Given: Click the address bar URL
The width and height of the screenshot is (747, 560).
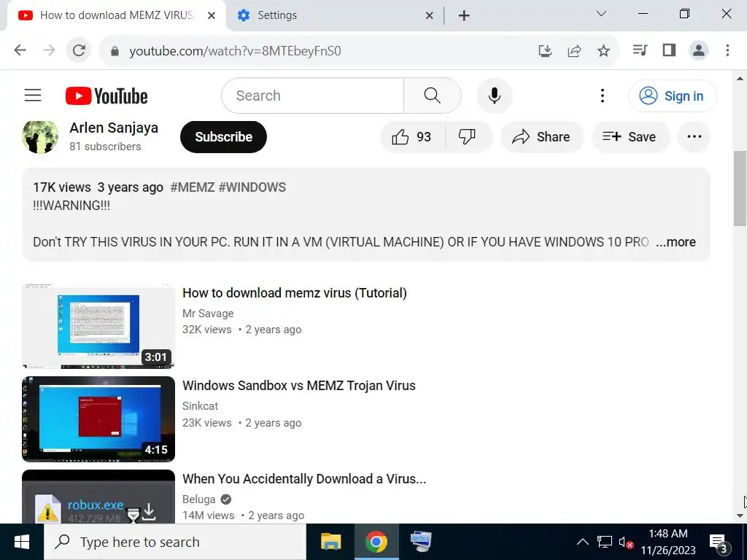Looking at the screenshot, I should pos(235,51).
